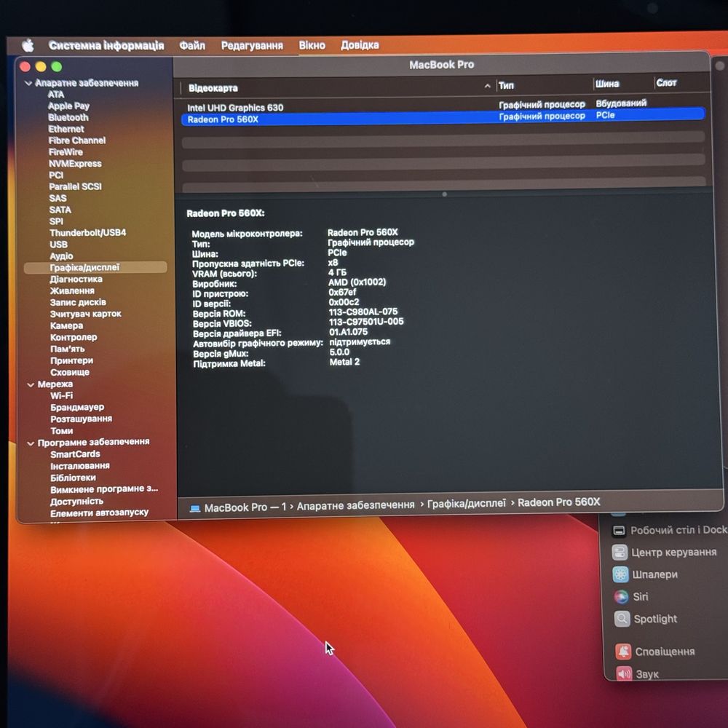Select Аудіо in sidebar
This screenshot has height=728, width=728.
point(61,256)
